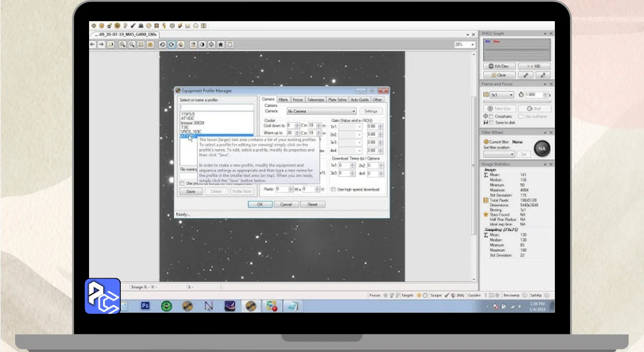Click the contrast half-circle icon
The width and height of the screenshot is (644, 352).
[202, 45]
